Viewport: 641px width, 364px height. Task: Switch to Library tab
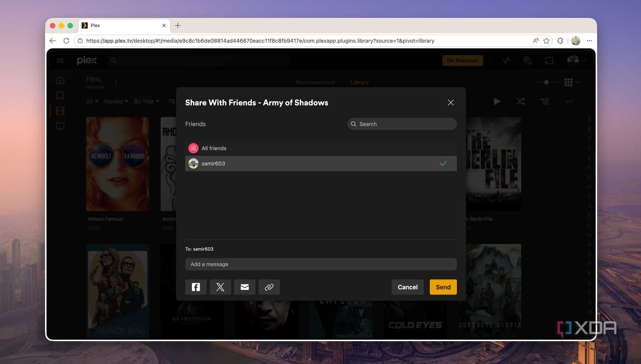(360, 82)
